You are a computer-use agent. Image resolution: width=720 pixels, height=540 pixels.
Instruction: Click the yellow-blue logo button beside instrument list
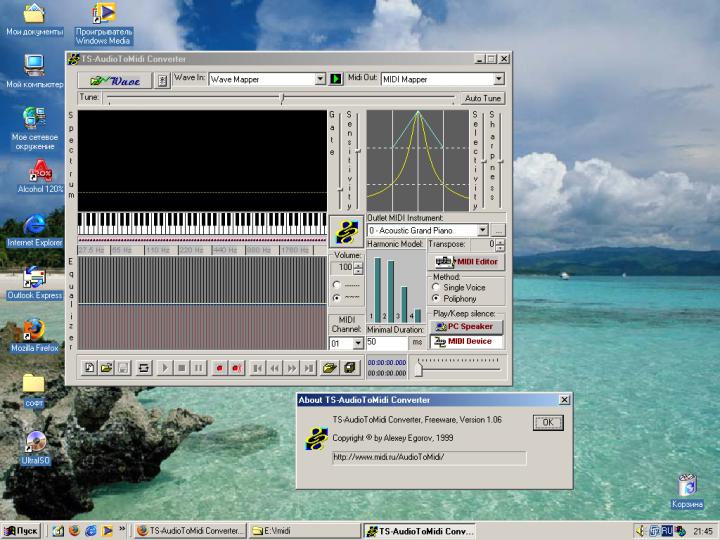click(346, 232)
